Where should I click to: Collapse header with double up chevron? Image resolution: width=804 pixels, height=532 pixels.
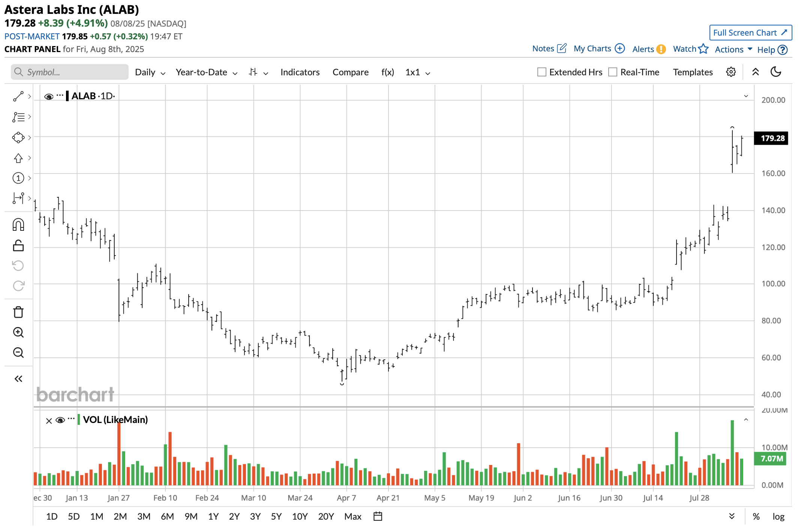tap(756, 72)
